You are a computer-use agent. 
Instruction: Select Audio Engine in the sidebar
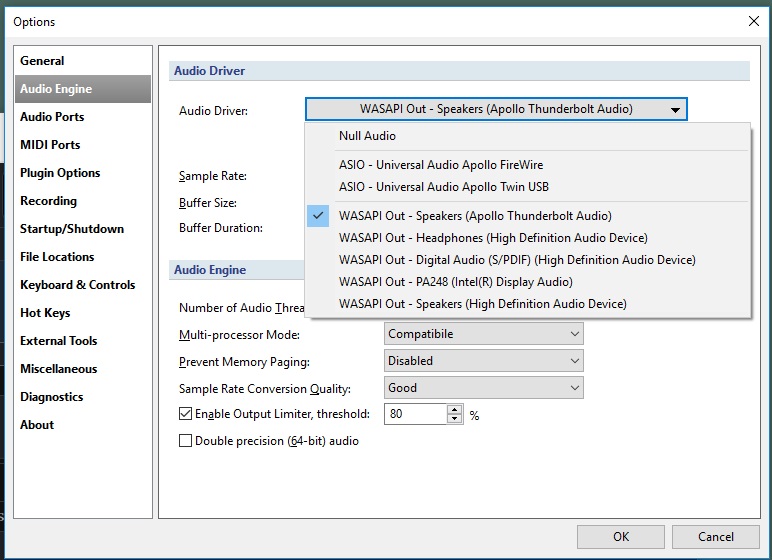point(83,89)
